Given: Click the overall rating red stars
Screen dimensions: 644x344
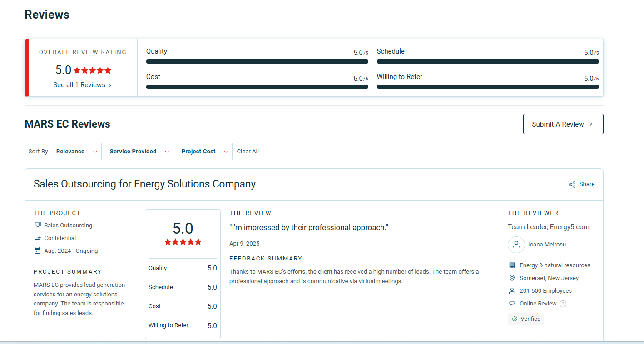Looking at the screenshot, I should (x=92, y=70).
